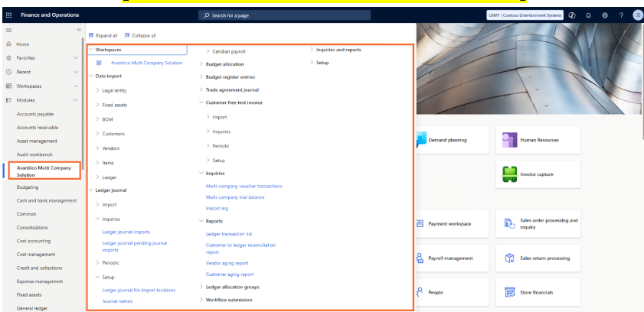Open Vendor aging report link

click(x=227, y=263)
